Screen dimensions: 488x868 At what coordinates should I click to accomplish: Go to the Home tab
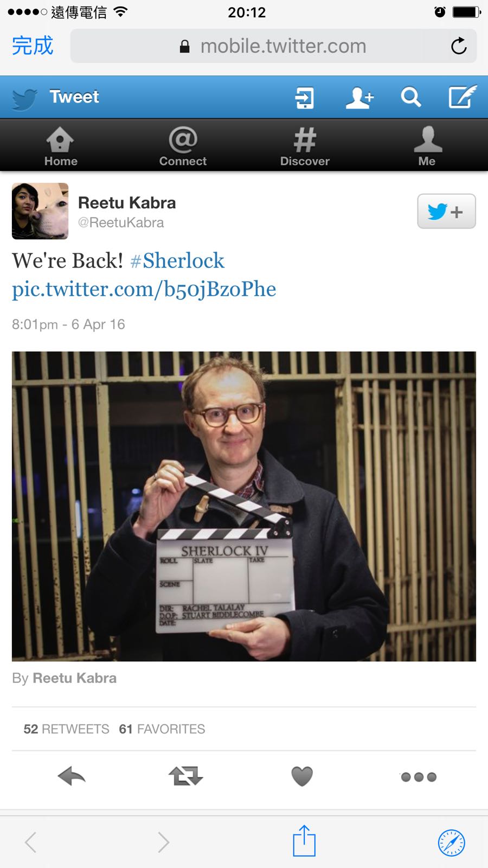61,146
